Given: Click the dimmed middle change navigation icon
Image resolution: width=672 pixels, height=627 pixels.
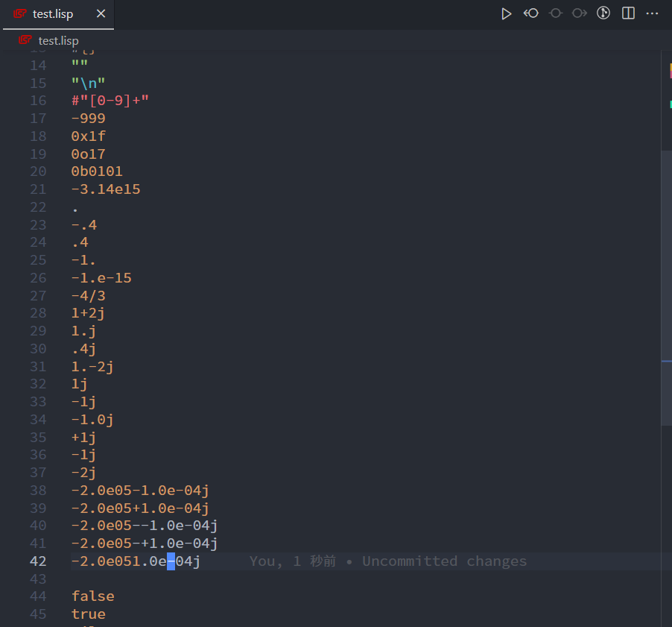Looking at the screenshot, I should [x=555, y=13].
